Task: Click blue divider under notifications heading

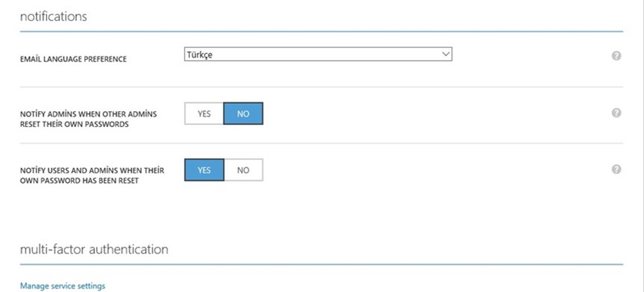Action: tap(322, 31)
